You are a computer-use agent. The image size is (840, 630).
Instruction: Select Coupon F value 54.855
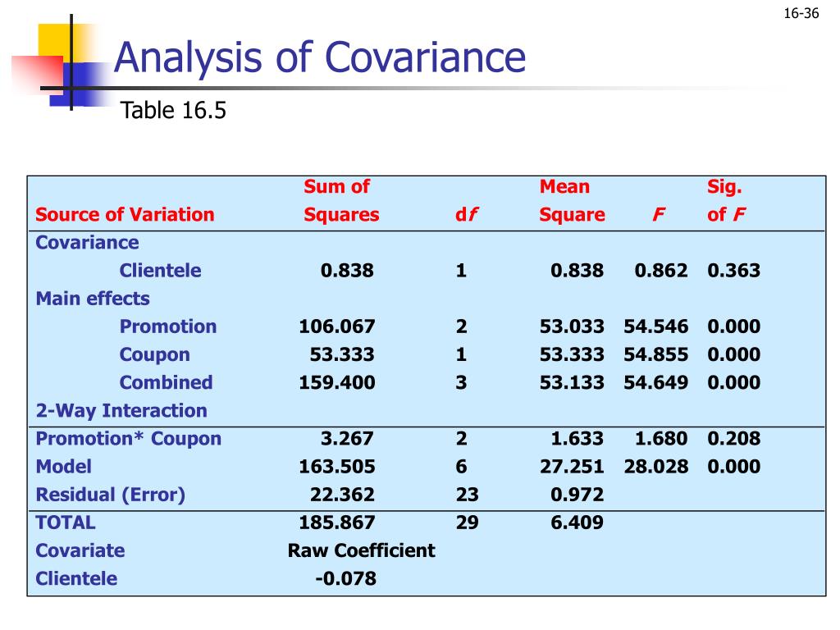(655, 354)
